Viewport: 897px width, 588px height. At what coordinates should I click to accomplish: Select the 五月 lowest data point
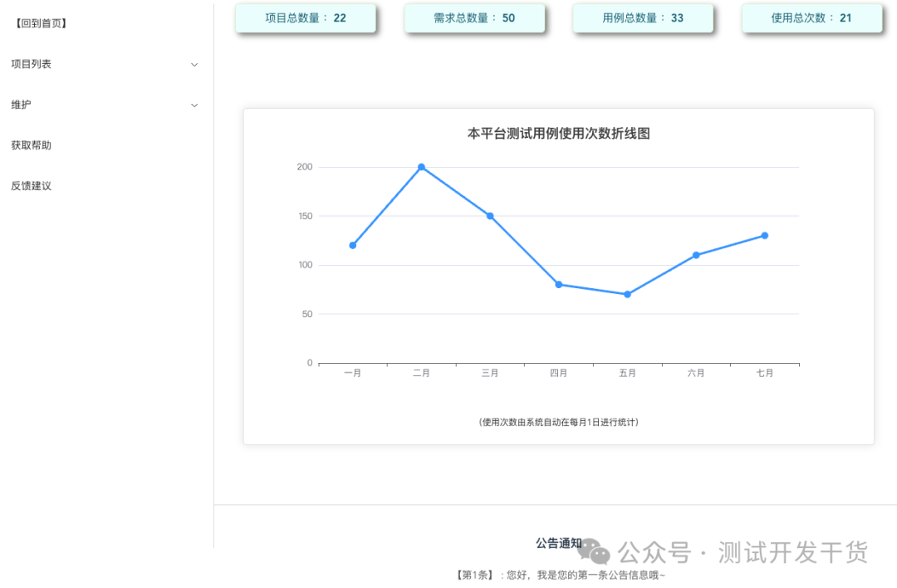628,293
